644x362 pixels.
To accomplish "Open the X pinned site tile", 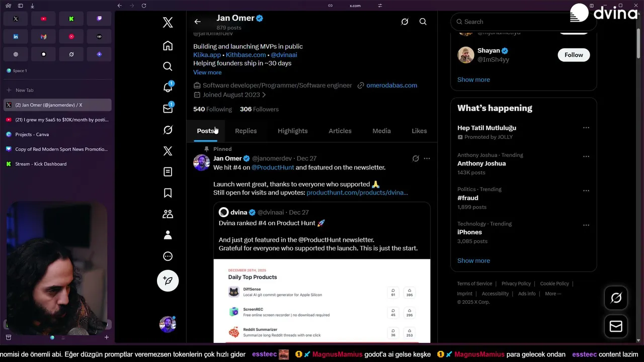I will pyautogui.click(x=16, y=19).
